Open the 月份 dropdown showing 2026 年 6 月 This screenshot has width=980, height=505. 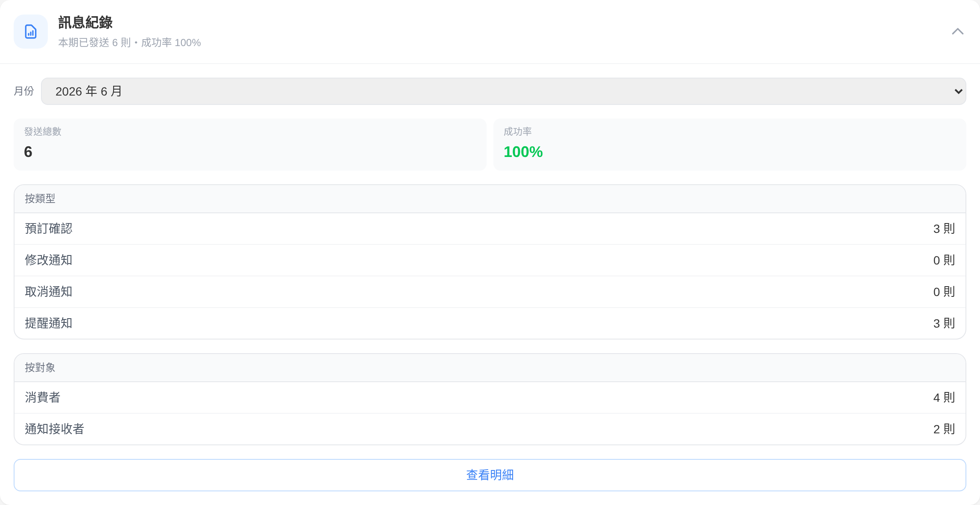click(503, 91)
